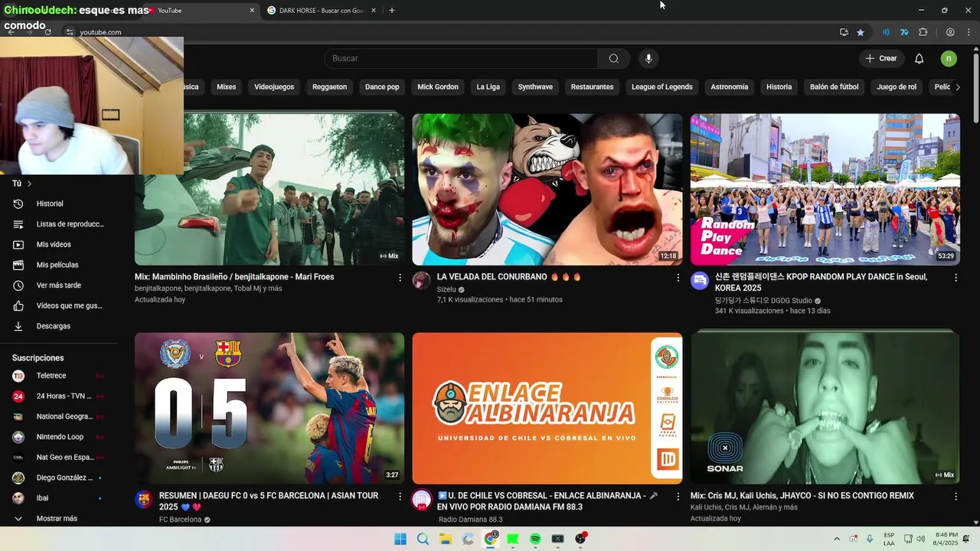
Task: Select the Restaurantes filter chip
Action: [x=592, y=86]
